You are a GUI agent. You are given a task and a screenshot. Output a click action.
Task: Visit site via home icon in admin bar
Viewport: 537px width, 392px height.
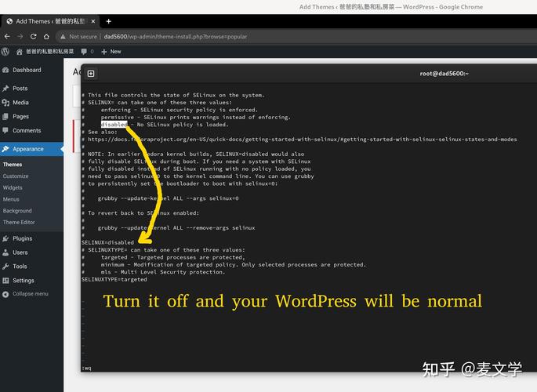pos(19,52)
